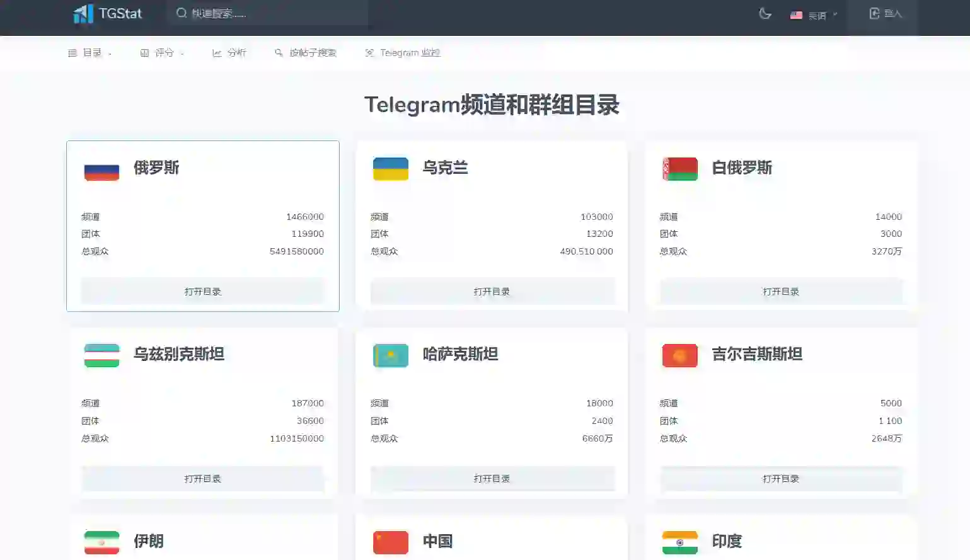Viewport: 970px width, 560px height.
Task: Select the Kazakhstan flag icon
Action: pyautogui.click(x=390, y=355)
